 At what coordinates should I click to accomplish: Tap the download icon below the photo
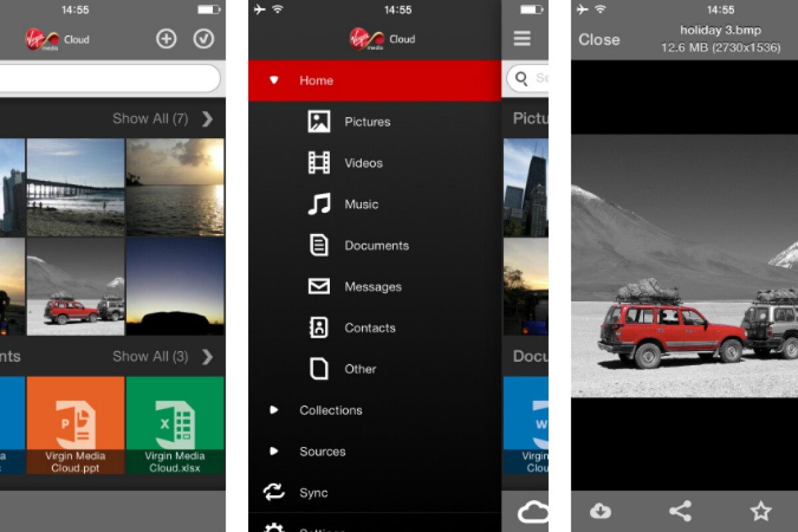click(600, 511)
